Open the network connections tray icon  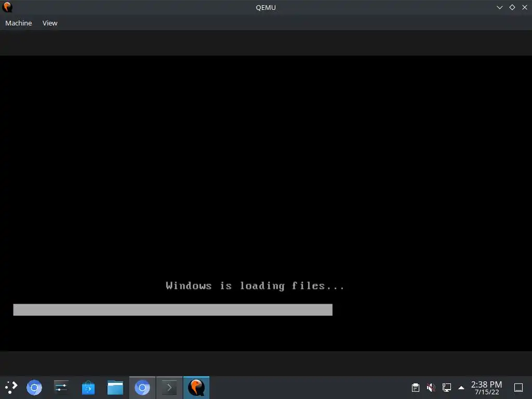pos(446,388)
